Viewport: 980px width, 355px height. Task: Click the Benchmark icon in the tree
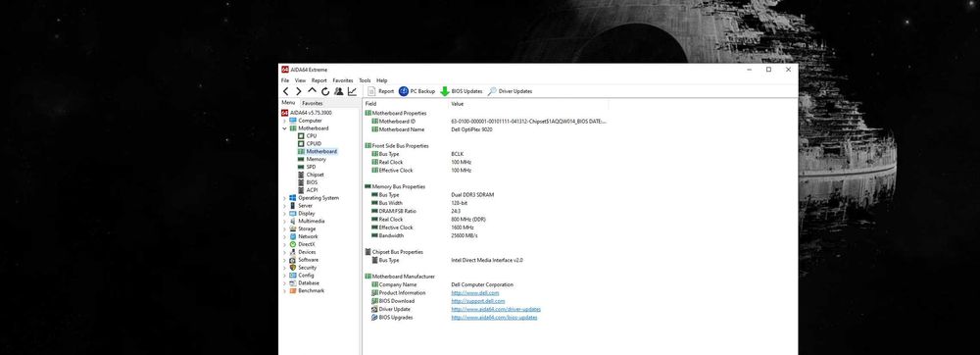point(292,290)
